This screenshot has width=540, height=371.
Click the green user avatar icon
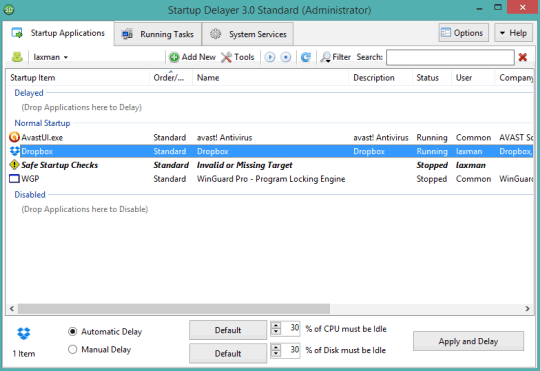point(17,57)
